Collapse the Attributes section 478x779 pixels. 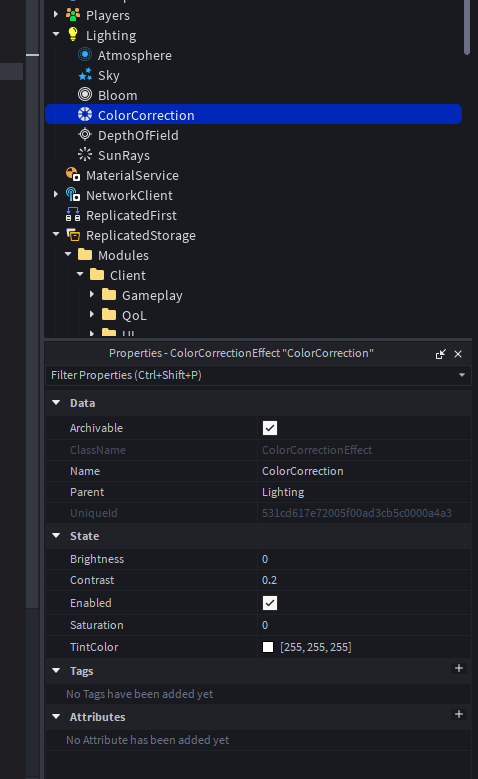[x=56, y=716]
